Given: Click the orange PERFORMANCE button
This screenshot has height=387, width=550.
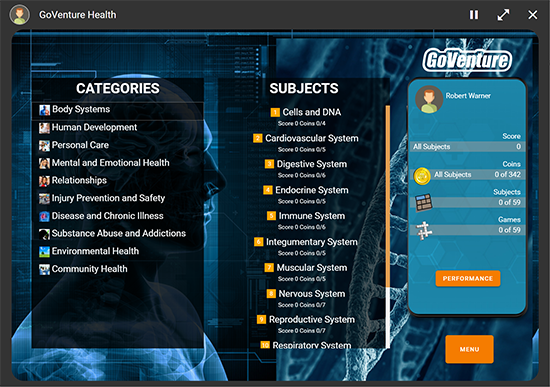Looking at the screenshot, I should pyautogui.click(x=468, y=279).
